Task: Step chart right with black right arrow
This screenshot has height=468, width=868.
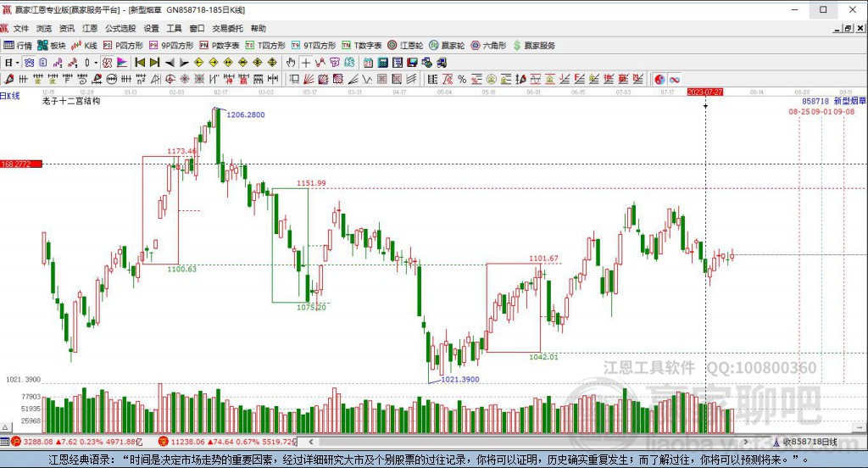Action: [x=184, y=63]
